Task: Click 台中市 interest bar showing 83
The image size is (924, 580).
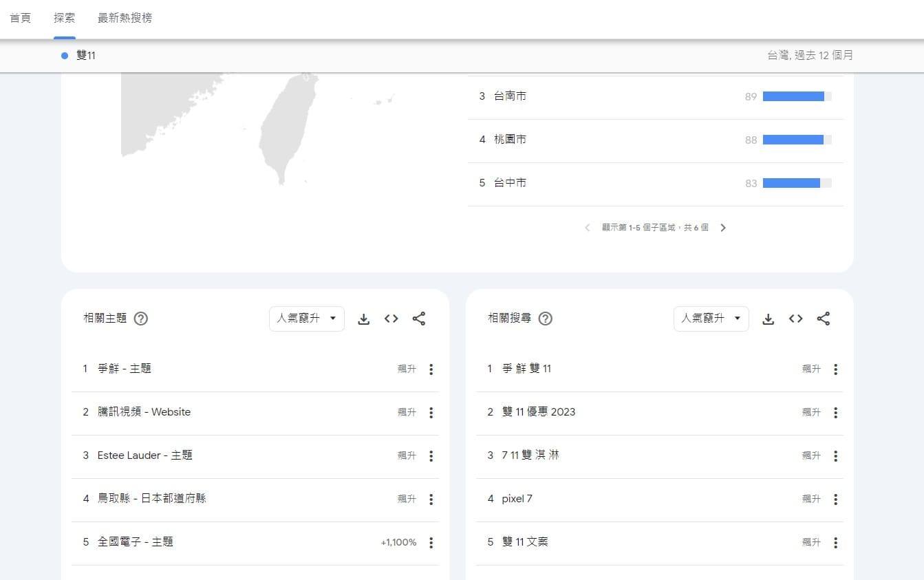Action: [x=797, y=183]
